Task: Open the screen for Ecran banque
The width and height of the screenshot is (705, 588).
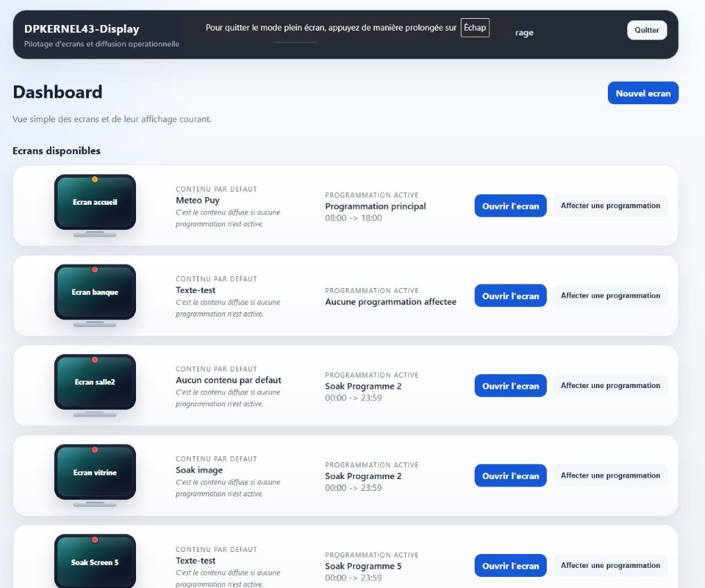Action: click(511, 296)
